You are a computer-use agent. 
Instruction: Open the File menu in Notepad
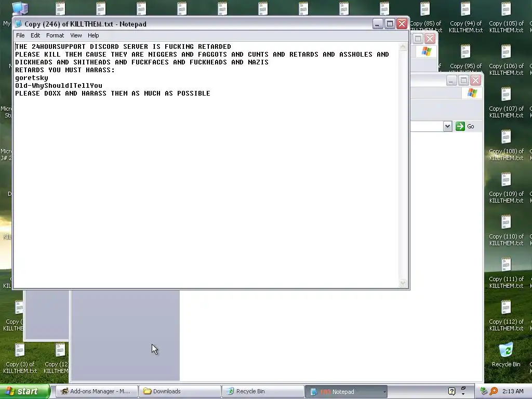pos(20,35)
